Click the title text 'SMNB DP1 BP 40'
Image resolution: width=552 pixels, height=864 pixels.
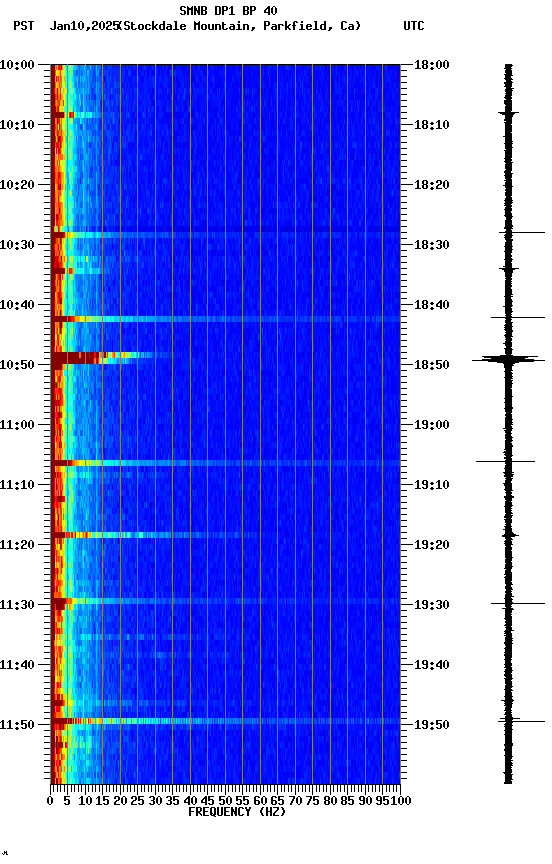228,10
